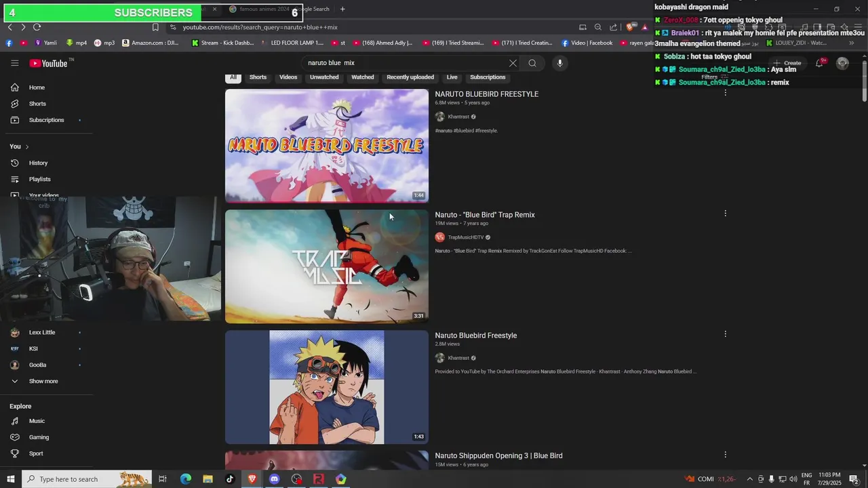Open the Khantrast channel under NARUTO BLUEBIRD FREESTYLE
Viewport: 868px width, 488px height.
tap(458, 117)
